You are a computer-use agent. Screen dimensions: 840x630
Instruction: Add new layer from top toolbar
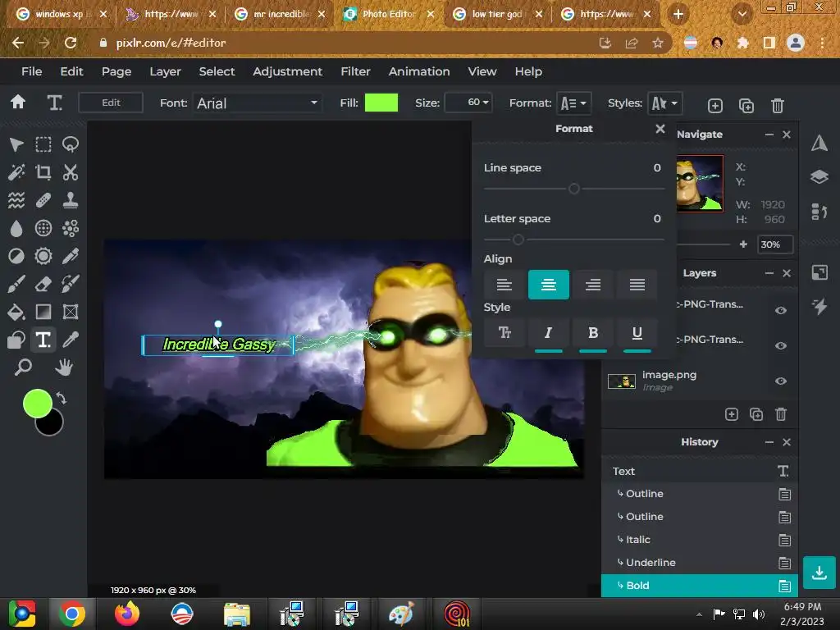[x=715, y=106]
